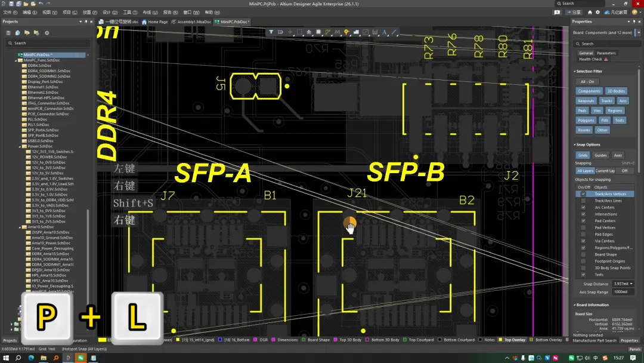Collapse the Selection Filter section
This screenshot has height=363, width=644.
coord(575,72)
